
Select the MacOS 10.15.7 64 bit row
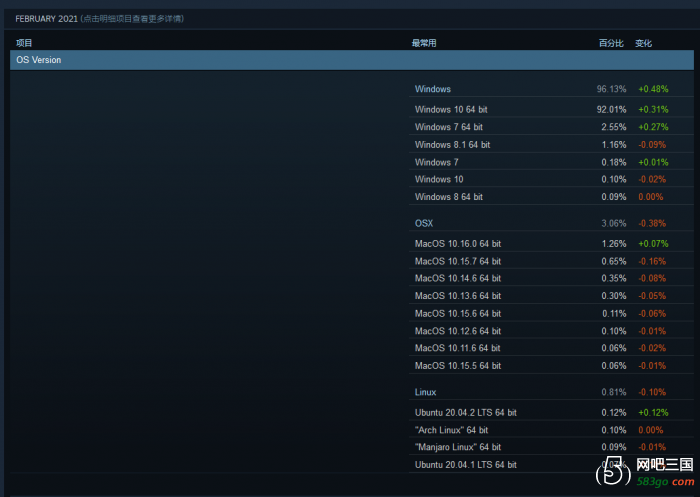551,261
